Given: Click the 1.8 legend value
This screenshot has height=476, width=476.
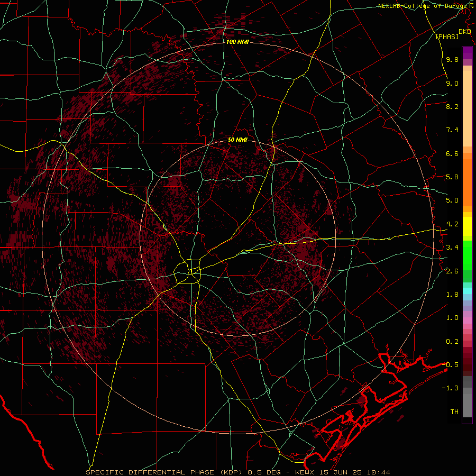Looking at the screenshot, I should point(452,295).
